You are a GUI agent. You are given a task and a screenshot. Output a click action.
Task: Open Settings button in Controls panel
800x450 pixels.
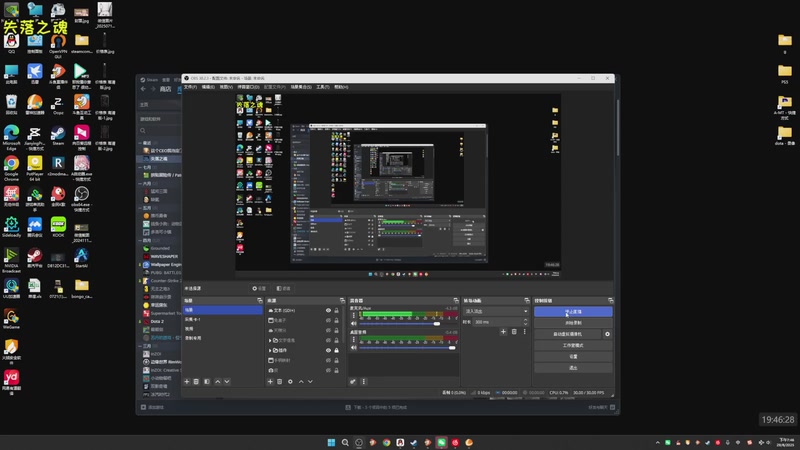tap(573, 357)
